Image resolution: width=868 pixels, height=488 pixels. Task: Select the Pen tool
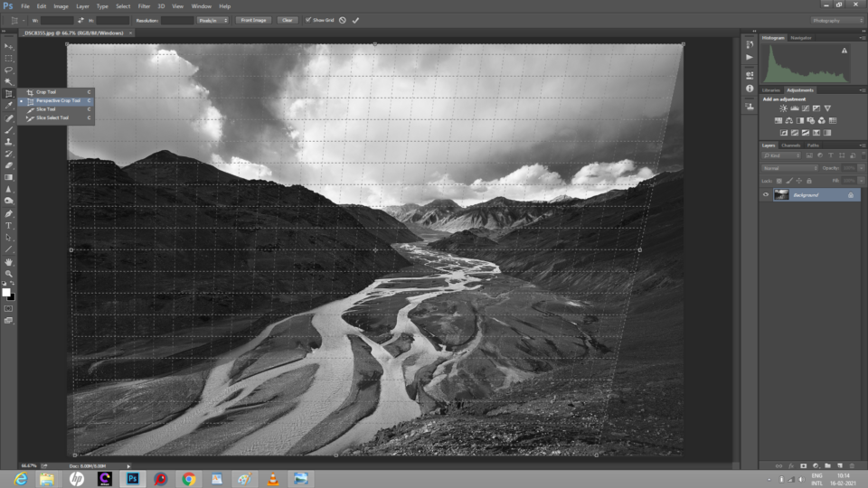pyautogui.click(x=9, y=213)
